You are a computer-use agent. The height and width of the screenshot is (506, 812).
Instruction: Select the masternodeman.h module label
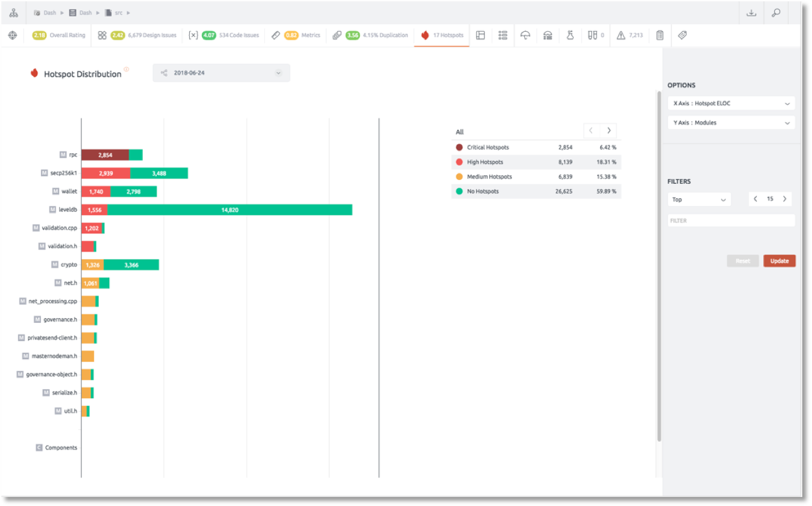point(55,356)
